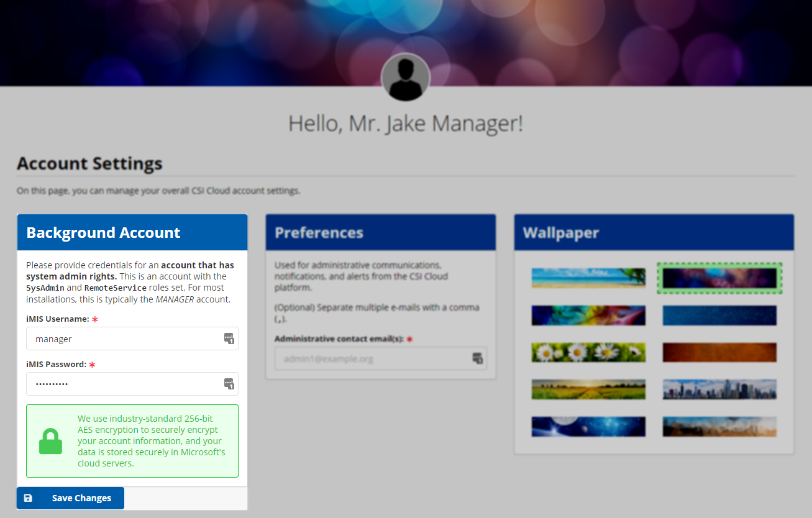This screenshot has height=518, width=812.
Task: Click password manager icon in iMIS Password field
Action: (x=229, y=384)
